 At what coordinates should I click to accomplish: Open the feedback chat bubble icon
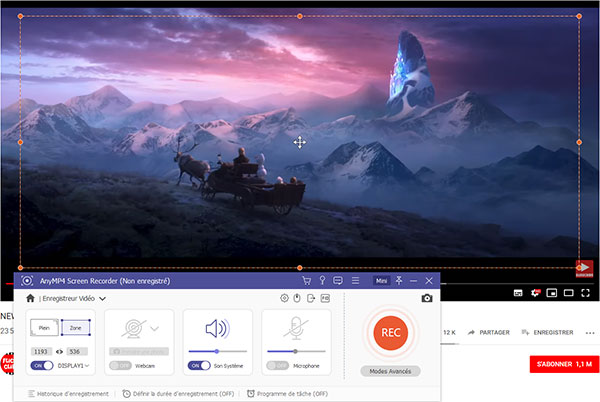(x=338, y=281)
